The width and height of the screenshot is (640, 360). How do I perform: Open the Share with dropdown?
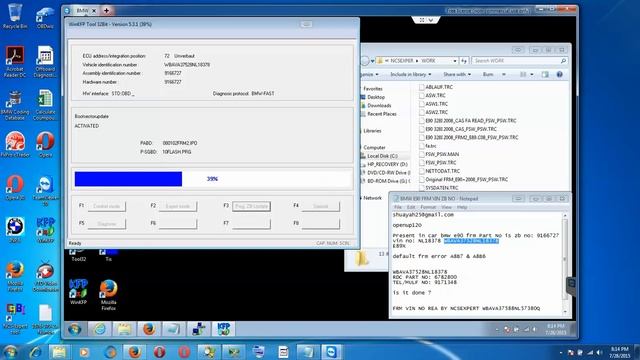coord(457,74)
